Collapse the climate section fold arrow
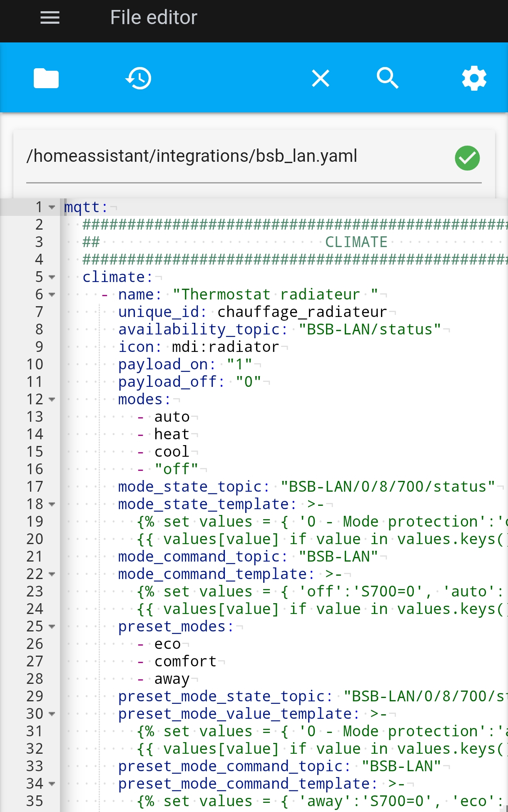508x812 pixels. point(52,277)
